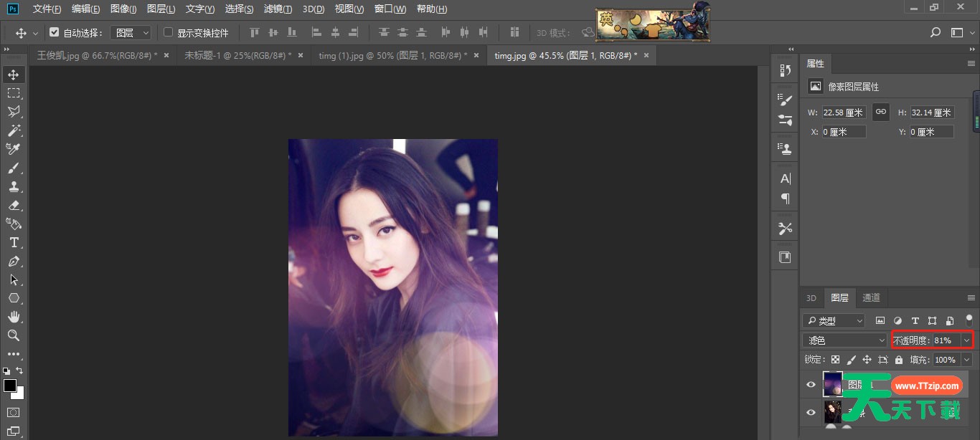Switch to the 王俊凯.jpg document tab
This screenshot has width=980, height=440.
(97, 55)
